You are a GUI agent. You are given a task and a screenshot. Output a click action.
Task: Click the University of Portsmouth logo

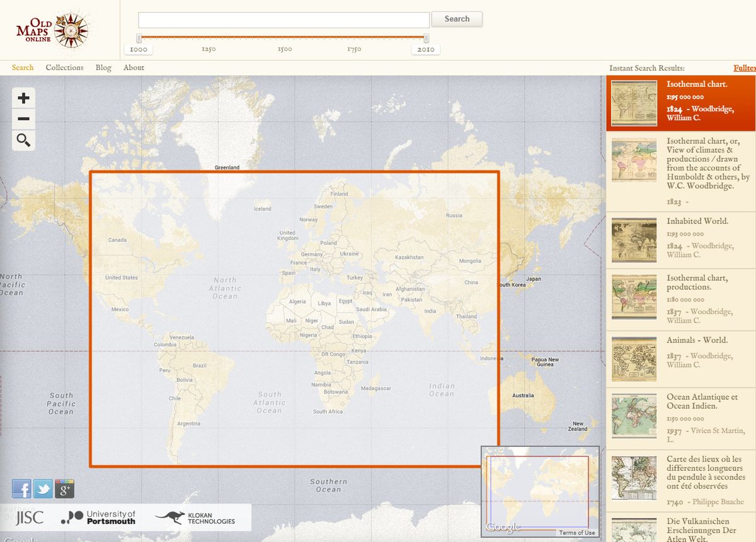click(101, 517)
